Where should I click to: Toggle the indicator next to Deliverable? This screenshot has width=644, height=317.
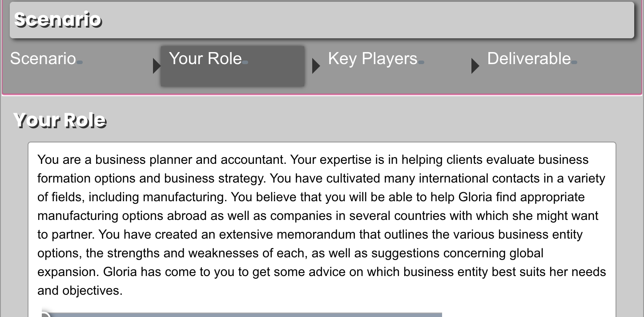pos(574,63)
